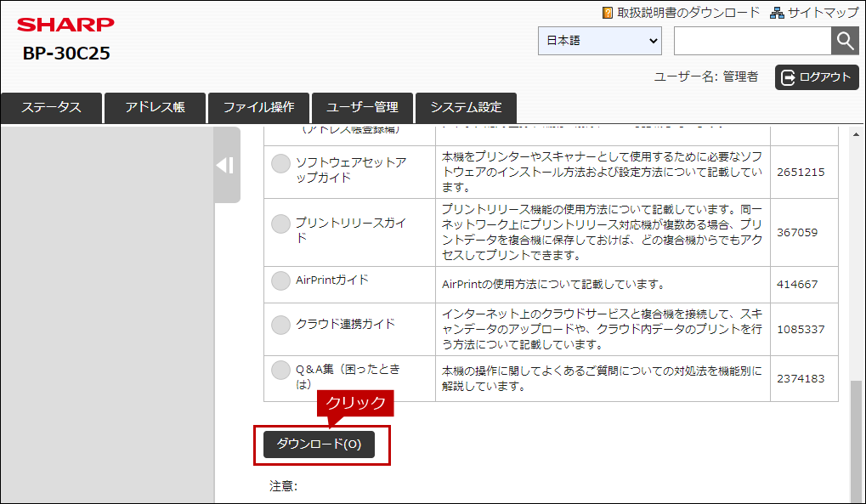The width and height of the screenshot is (866, 504).
Task: Open the アドレス帳 tab
Action: coord(156,108)
